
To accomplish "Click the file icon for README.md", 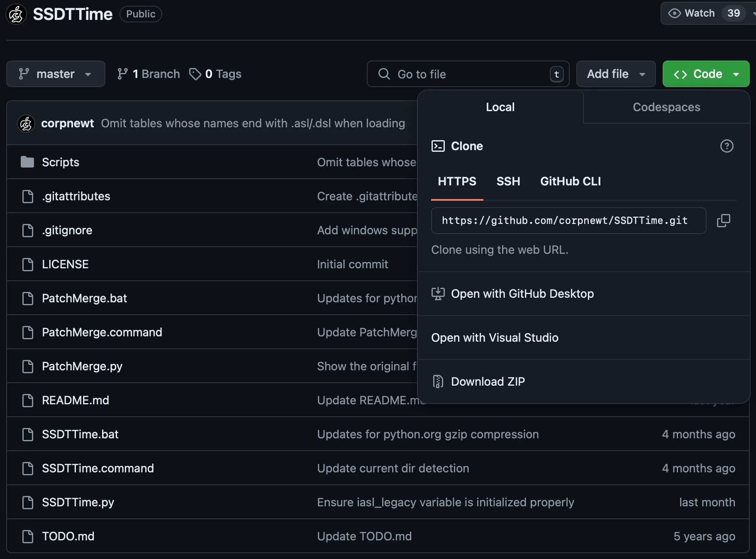I will pos(28,400).
